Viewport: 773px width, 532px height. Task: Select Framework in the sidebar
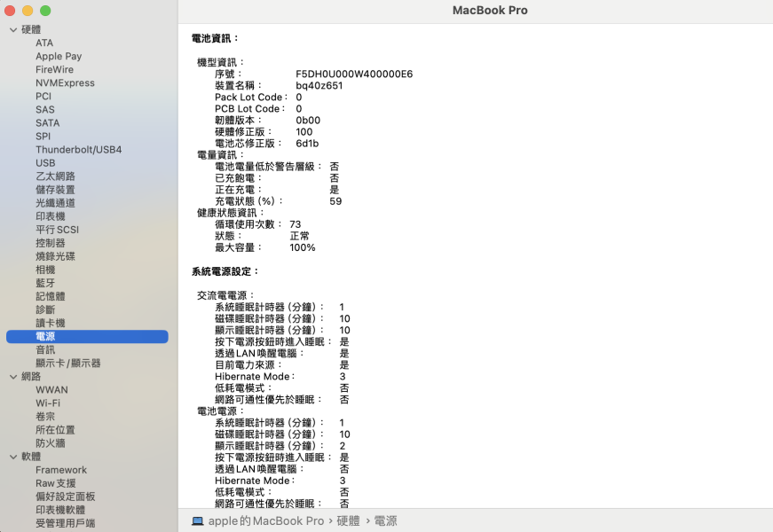pyautogui.click(x=61, y=470)
